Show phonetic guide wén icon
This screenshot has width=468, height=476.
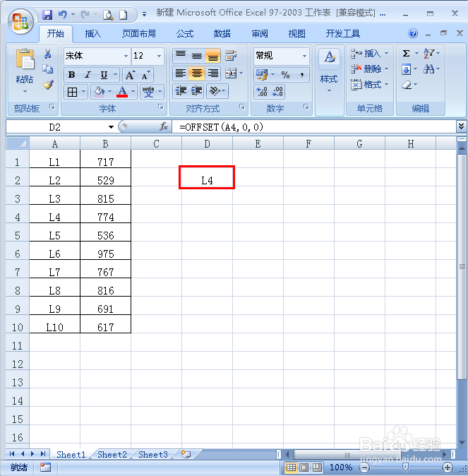point(148,92)
